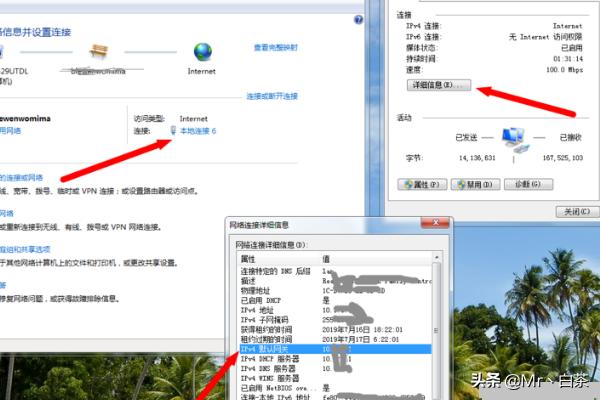Select the 描述 row in details list
The height and width of the screenshot is (400, 600).
tap(335, 281)
